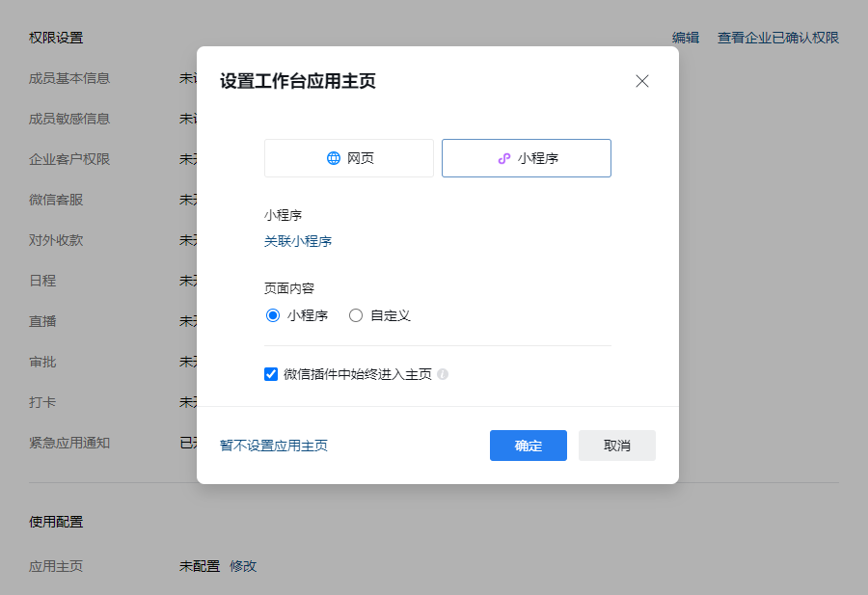Click 修改 next to 应用主页
Image resolution: width=868 pixels, height=595 pixels.
click(x=243, y=566)
